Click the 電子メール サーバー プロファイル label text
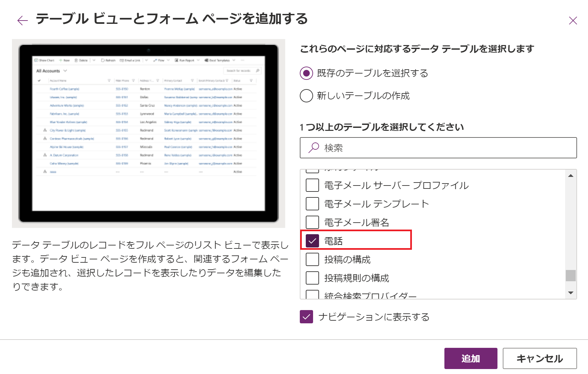Image resolution: width=588 pixels, height=374 pixels. 396,185
